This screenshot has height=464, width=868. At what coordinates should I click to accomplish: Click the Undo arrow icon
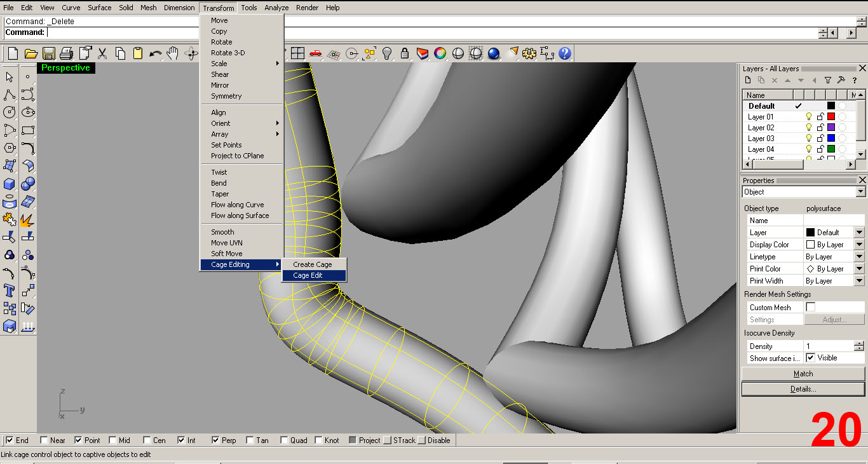[x=156, y=53]
